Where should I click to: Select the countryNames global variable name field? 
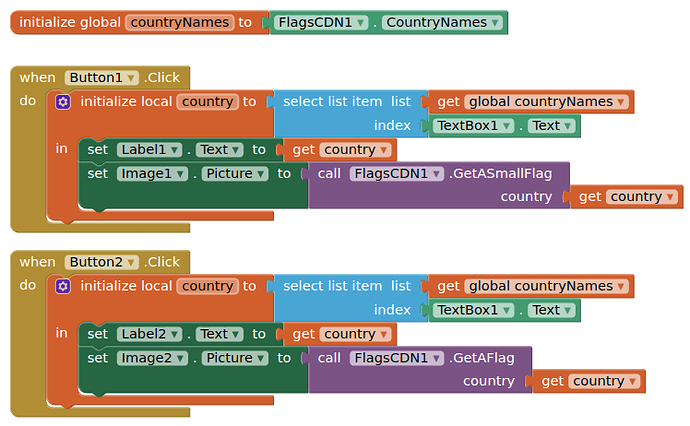tap(180, 22)
